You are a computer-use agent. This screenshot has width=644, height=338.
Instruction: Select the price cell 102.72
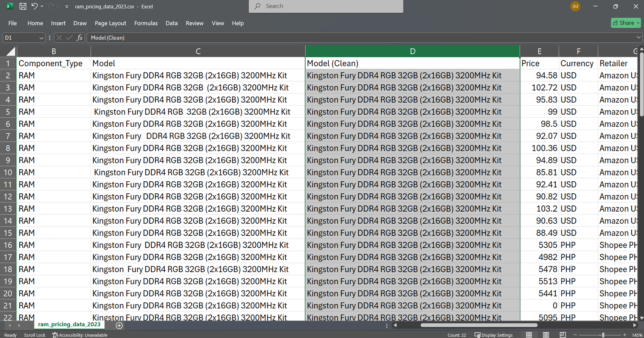pyautogui.click(x=539, y=88)
